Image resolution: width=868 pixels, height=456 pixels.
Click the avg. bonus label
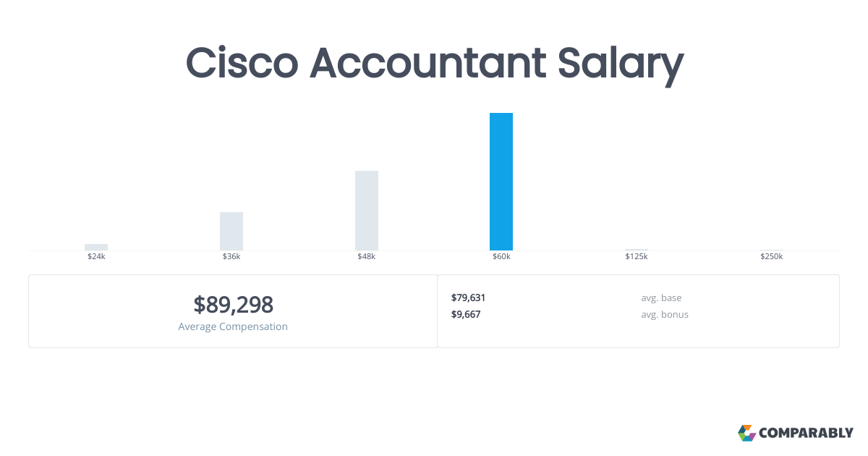click(665, 314)
